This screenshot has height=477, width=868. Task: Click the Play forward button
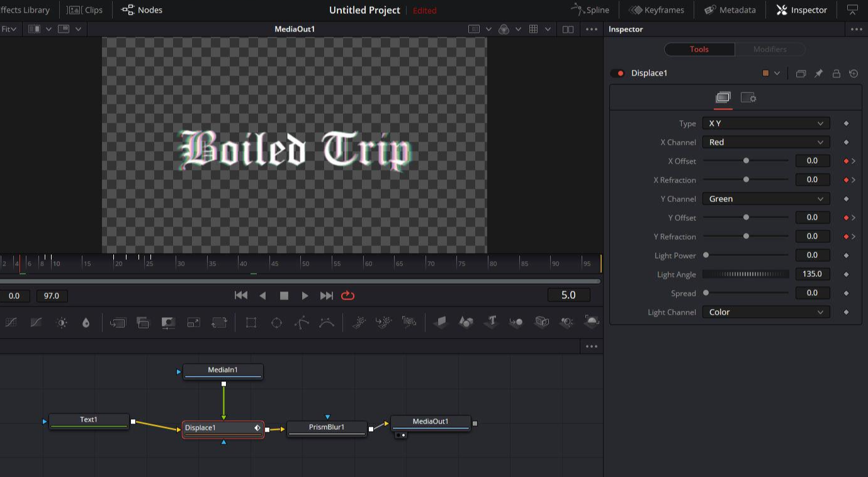[x=305, y=295]
